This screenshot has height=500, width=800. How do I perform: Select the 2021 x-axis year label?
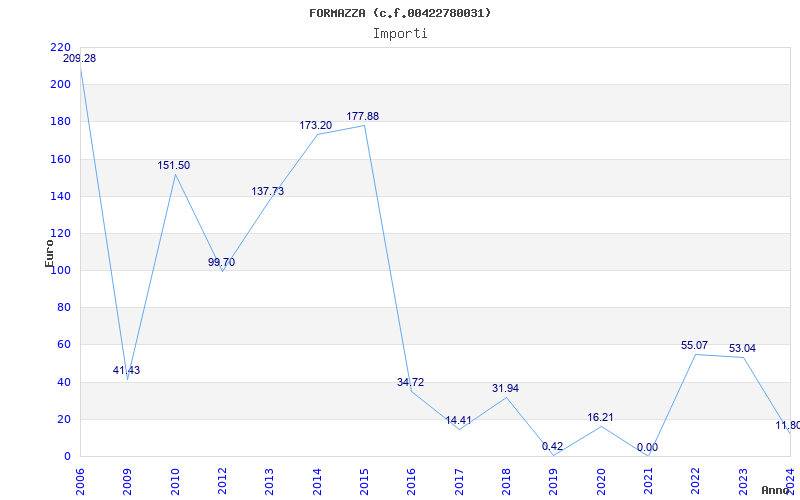coord(648,481)
